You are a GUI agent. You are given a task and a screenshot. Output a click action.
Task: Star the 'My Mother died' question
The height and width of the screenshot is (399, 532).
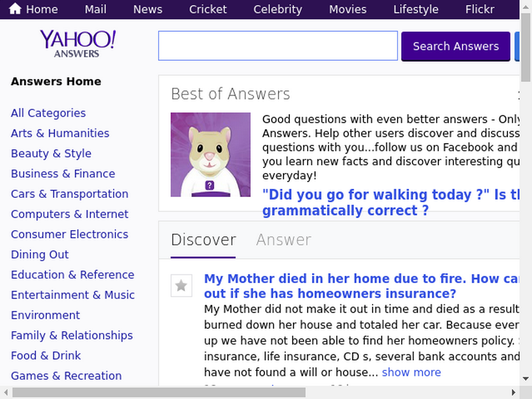coord(181,285)
